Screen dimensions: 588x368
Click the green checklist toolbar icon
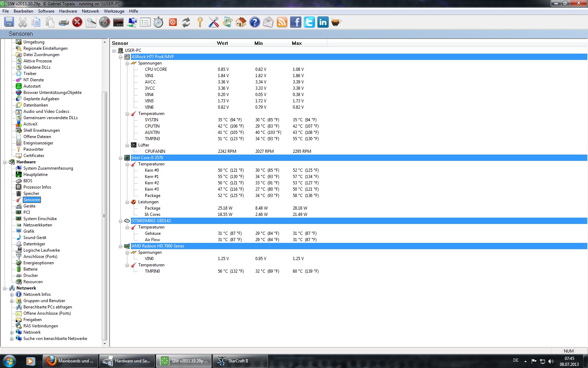pos(145,22)
